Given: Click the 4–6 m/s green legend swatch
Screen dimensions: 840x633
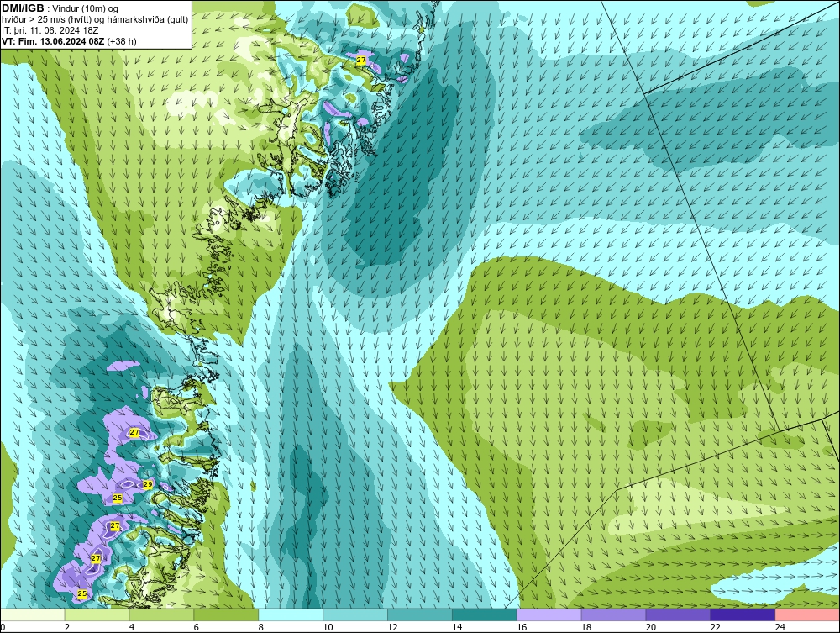Looking at the screenshot, I should click(x=161, y=615).
